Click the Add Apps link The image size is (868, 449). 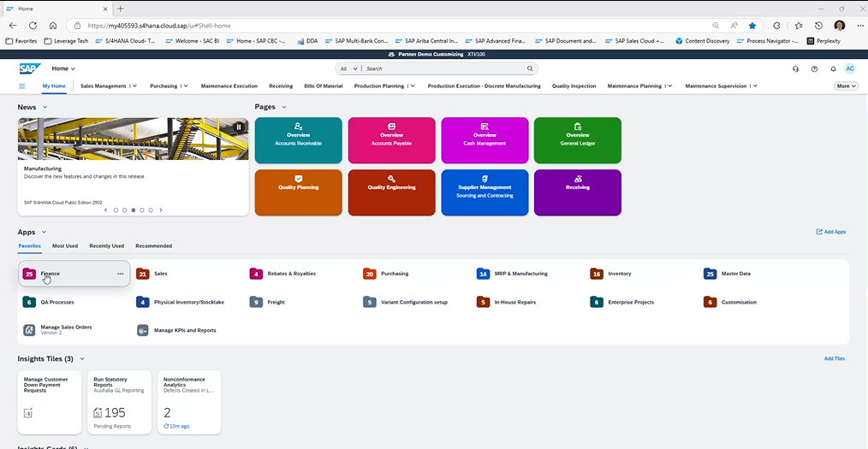[831, 233]
